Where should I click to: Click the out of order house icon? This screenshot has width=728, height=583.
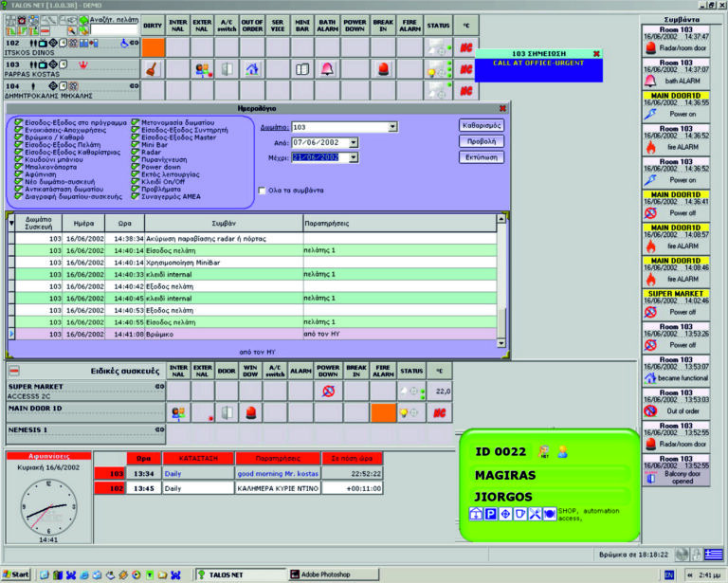pyautogui.click(x=252, y=69)
